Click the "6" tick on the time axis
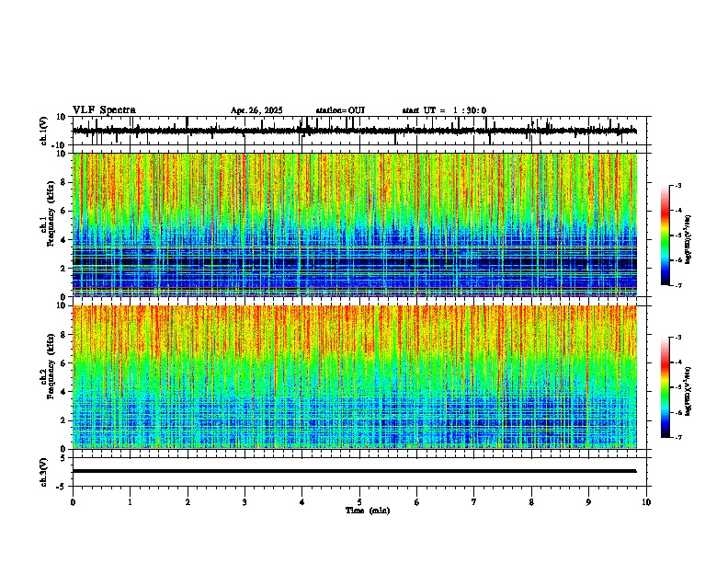Image resolution: width=728 pixels, height=563 pixels. click(417, 502)
